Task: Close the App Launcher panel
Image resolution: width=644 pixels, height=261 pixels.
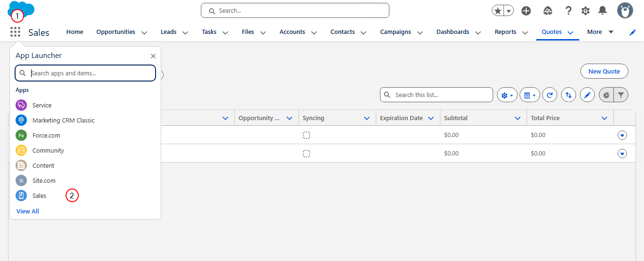Action: [x=153, y=56]
